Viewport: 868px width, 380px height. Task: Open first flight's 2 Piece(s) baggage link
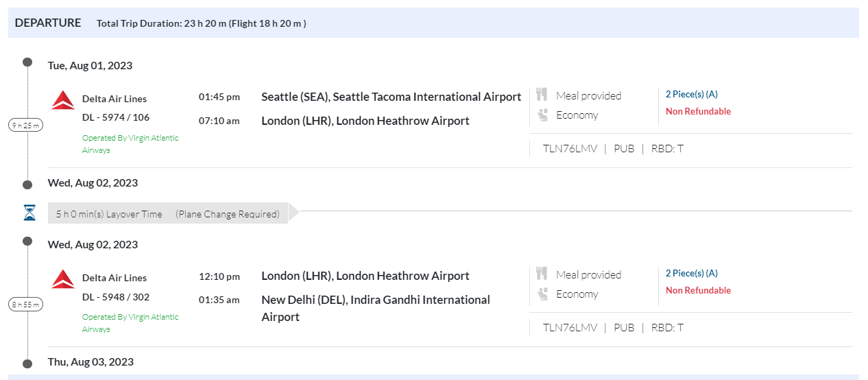tap(691, 94)
